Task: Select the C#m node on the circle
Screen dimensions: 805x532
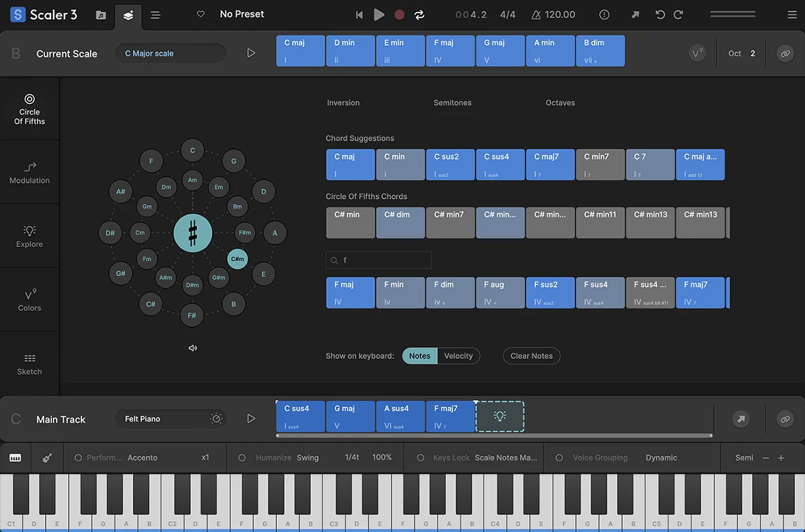Action: [x=237, y=259]
